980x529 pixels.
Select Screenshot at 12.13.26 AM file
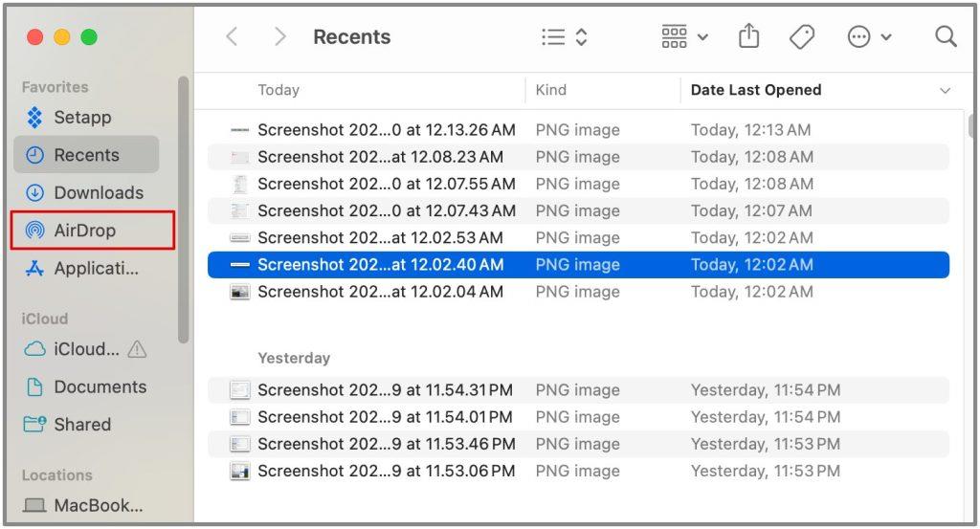pyautogui.click(x=578, y=130)
